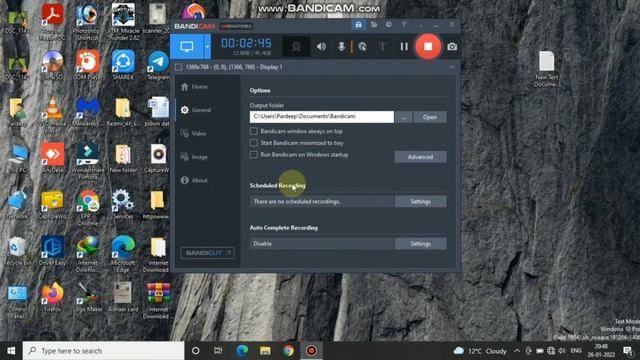Screen dimensions: 640x360
Task: Click the lock icon in Bandicam title bar
Action: 358,25
